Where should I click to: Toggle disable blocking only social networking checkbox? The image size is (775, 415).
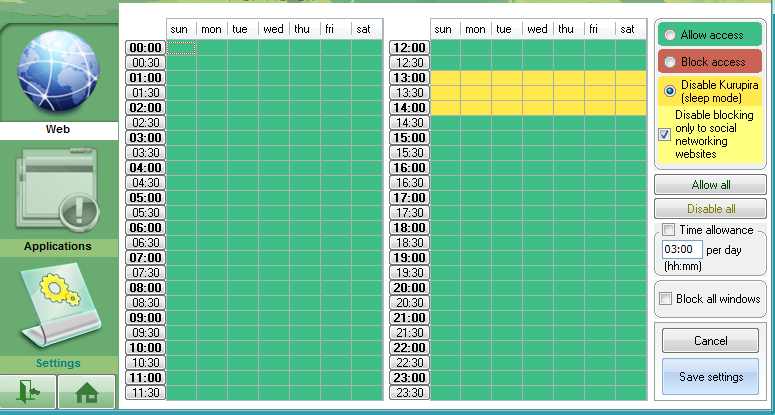coord(665,134)
